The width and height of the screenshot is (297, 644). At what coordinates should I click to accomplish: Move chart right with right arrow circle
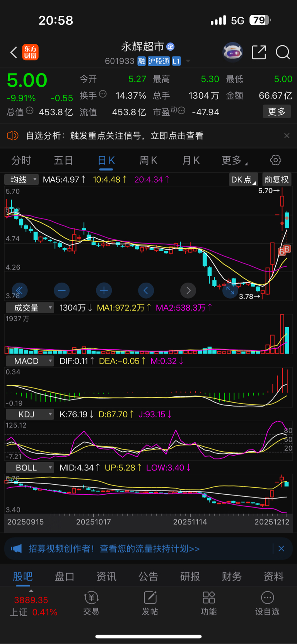pos(188,290)
